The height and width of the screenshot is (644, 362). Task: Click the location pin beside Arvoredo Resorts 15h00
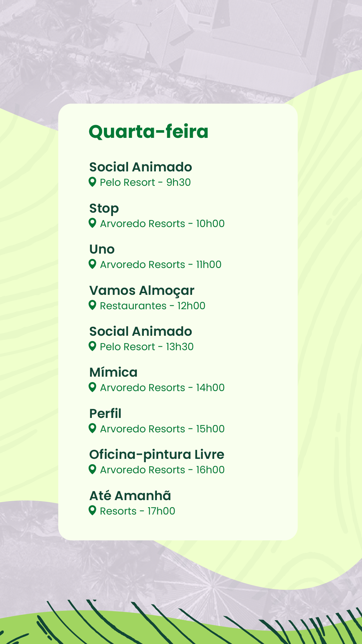(x=93, y=428)
